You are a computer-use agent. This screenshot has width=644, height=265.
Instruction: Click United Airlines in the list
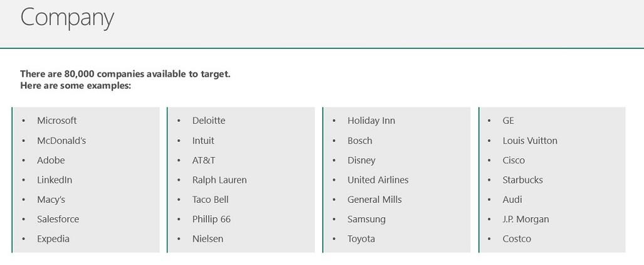[378, 180]
